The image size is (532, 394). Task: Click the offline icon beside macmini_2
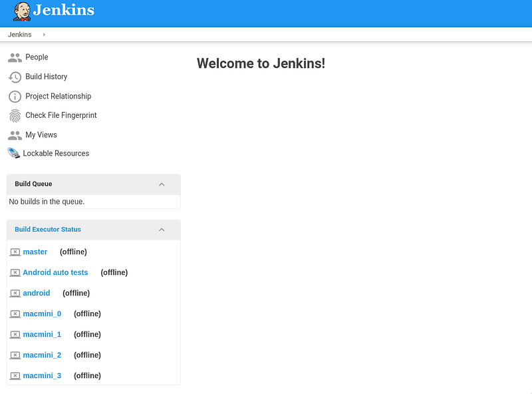[15, 355]
